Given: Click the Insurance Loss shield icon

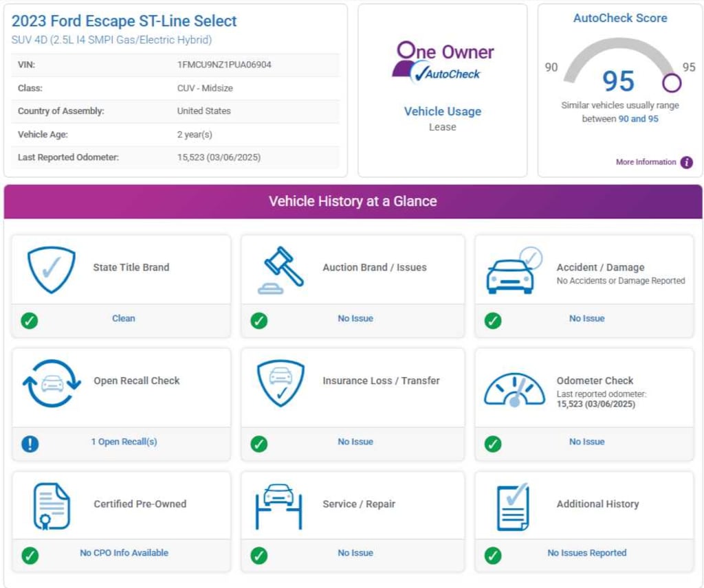Looking at the screenshot, I should coord(280,383).
